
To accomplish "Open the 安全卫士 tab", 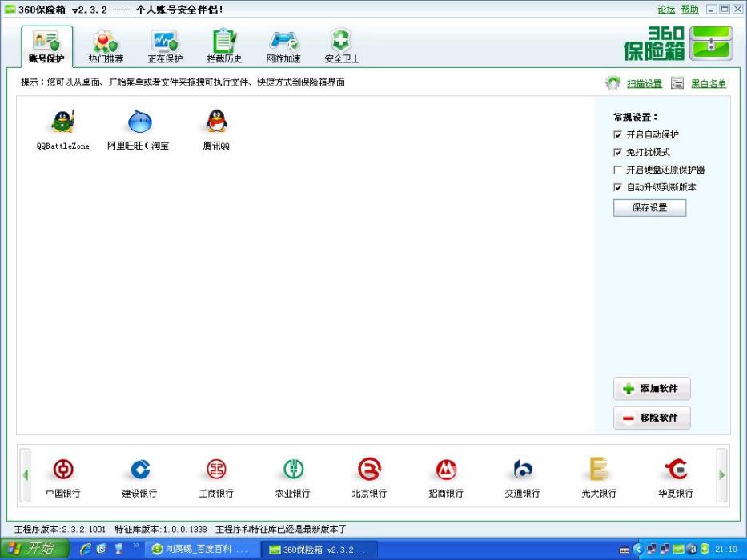I will pyautogui.click(x=342, y=46).
